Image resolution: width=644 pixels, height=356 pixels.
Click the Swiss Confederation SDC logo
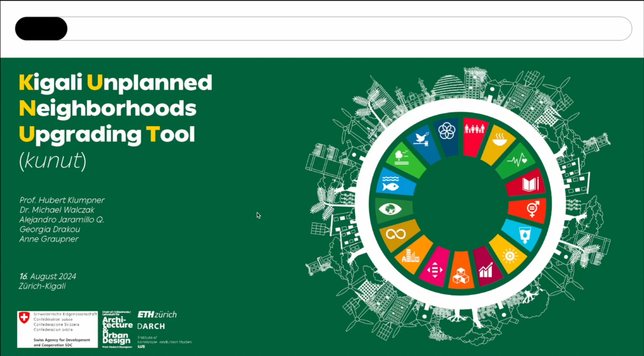57,329
